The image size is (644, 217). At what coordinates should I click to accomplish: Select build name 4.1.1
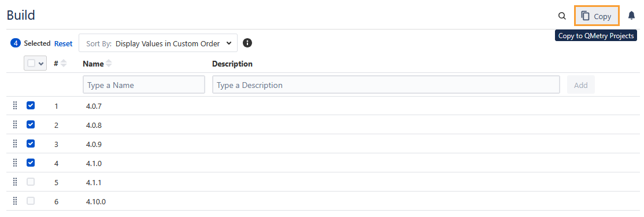pos(94,182)
